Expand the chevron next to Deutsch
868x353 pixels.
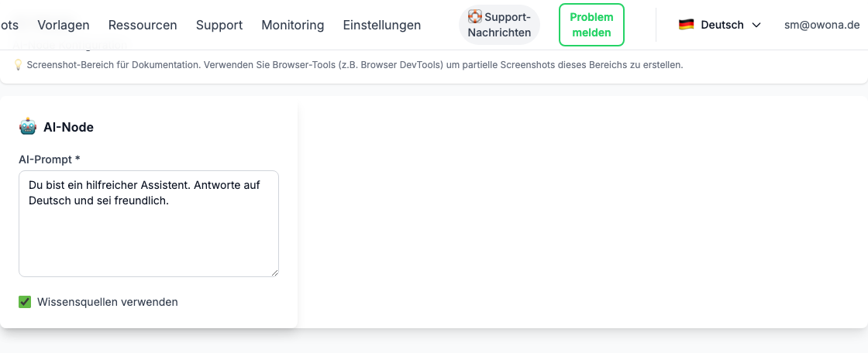(x=756, y=25)
